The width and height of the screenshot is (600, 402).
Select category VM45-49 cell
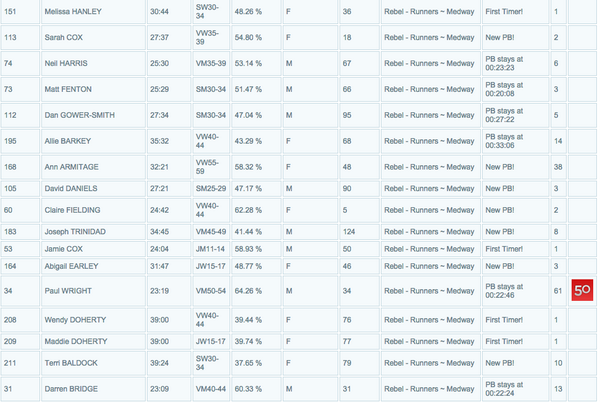[x=211, y=232]
